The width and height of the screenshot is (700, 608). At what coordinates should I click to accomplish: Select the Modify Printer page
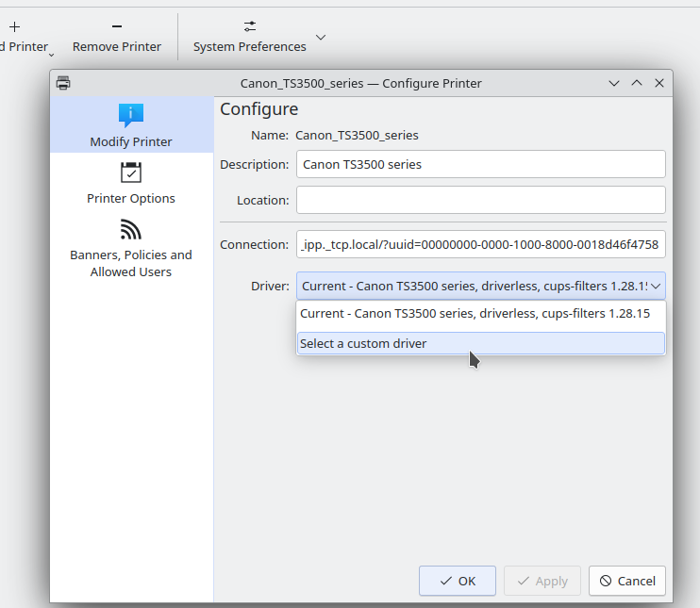coord(131,125)
